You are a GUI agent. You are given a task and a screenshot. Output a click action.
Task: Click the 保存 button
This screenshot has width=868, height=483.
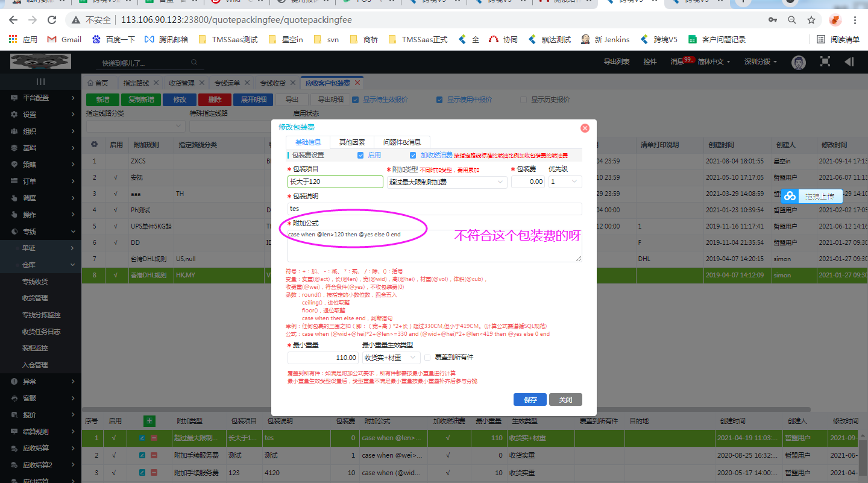530,400
